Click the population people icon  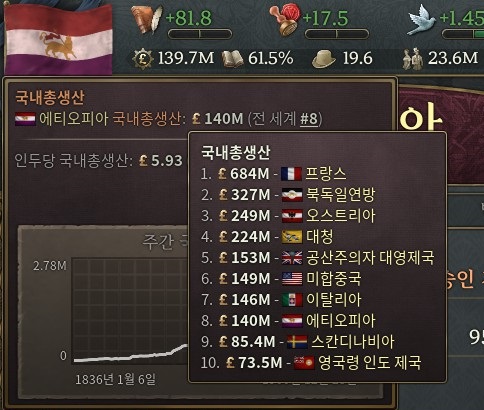(x=413, y=59)
